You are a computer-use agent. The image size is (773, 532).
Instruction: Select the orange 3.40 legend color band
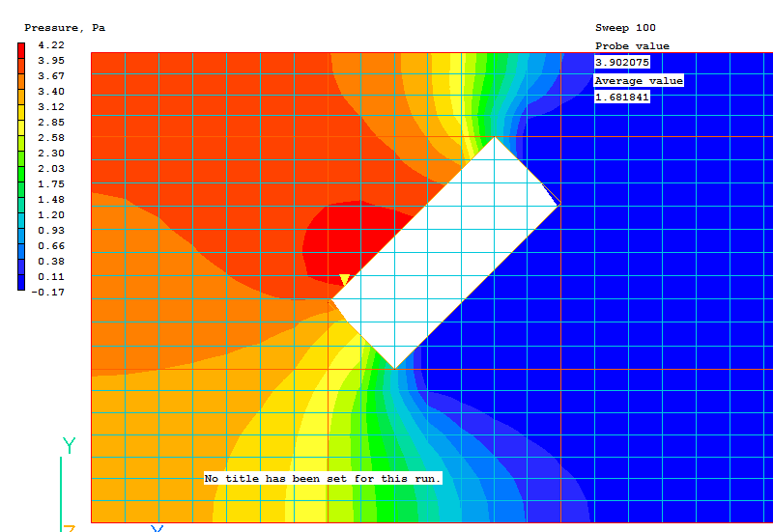(x=22, y=92)
